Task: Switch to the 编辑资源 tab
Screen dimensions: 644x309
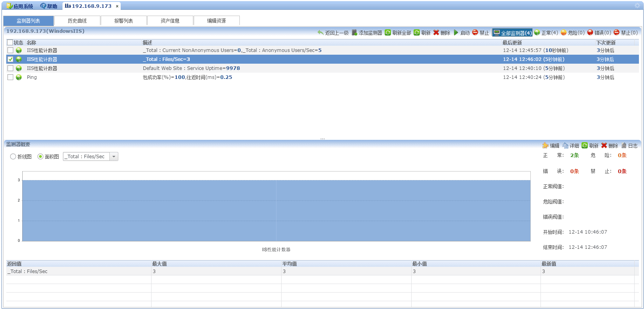Action: pos(217,21)
